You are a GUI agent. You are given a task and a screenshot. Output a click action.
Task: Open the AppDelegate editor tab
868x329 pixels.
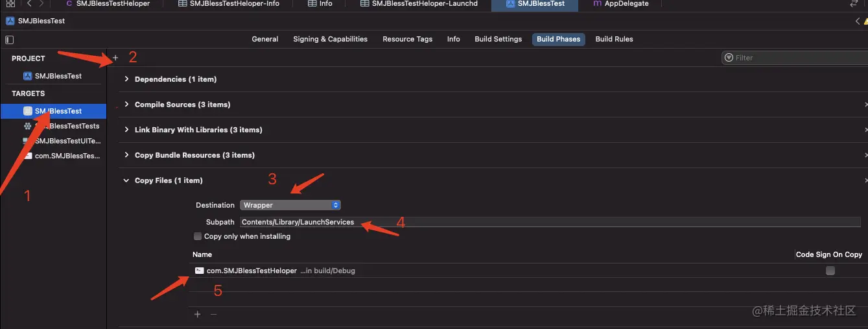click(621, 4)
